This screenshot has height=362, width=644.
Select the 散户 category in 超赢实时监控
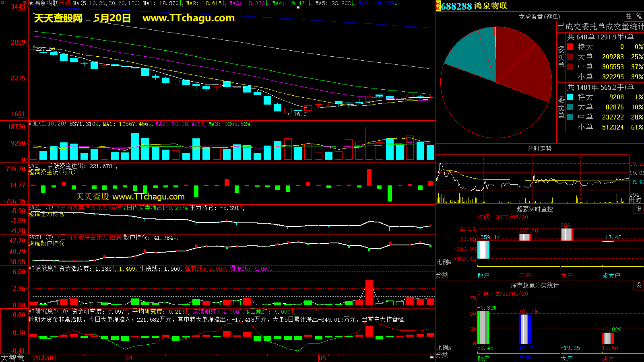click(483, 276)
